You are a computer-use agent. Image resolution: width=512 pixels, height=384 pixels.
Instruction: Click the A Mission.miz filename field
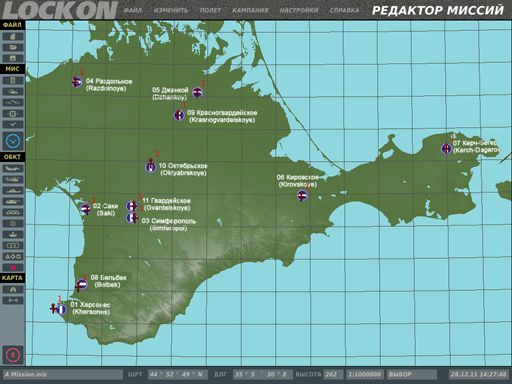click(x=63, y=374)
